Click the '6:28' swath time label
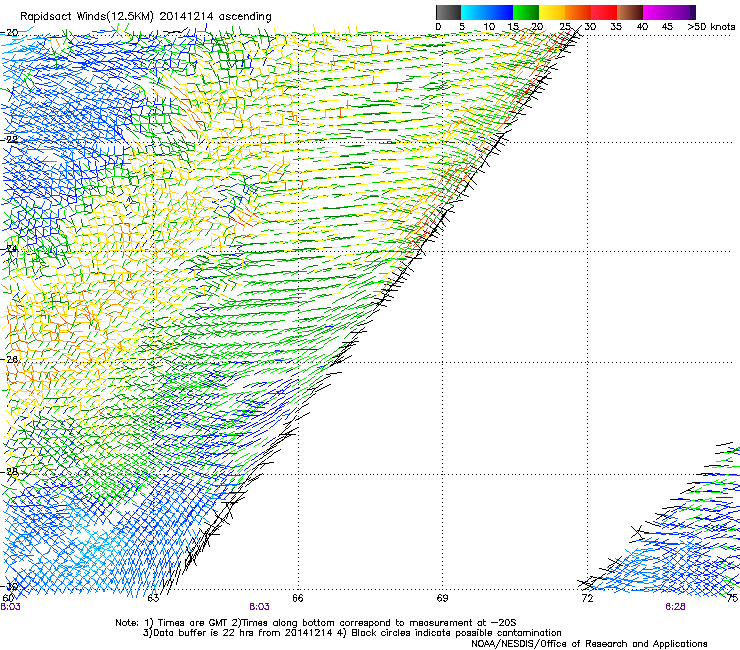The width and height of the screenshot is (740, 650). (675, 607)
